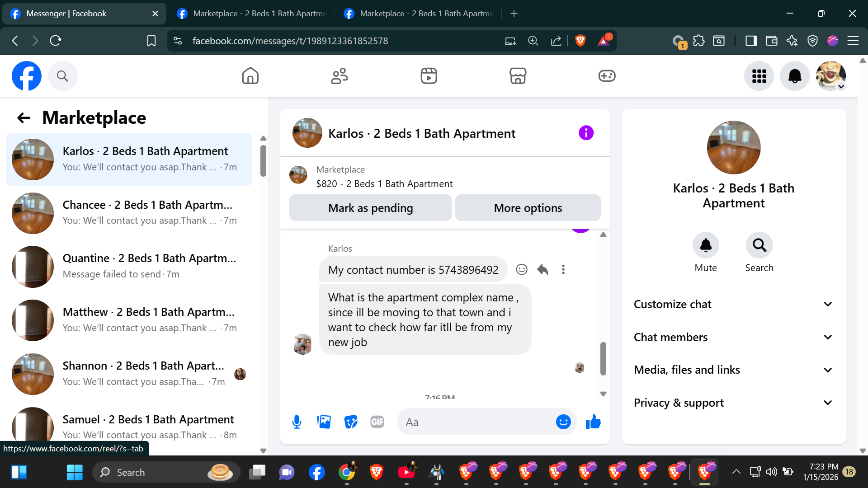Open the Facebook apps grid menu
Viewport: 868px width, 488px height.
pos(759,76)
